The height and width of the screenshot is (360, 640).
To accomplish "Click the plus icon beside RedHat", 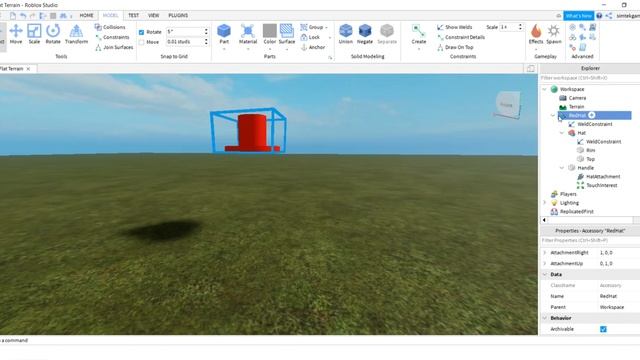I will pos(591,115).
